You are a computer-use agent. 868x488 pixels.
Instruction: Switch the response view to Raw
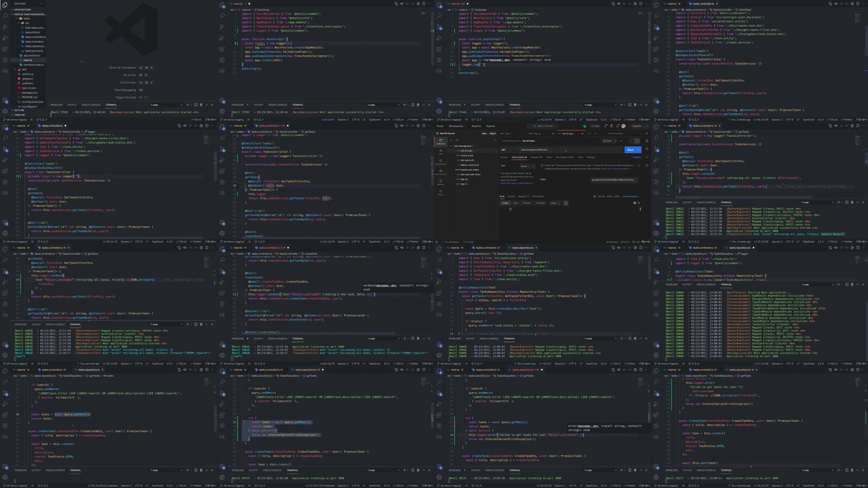click(515, 203)
